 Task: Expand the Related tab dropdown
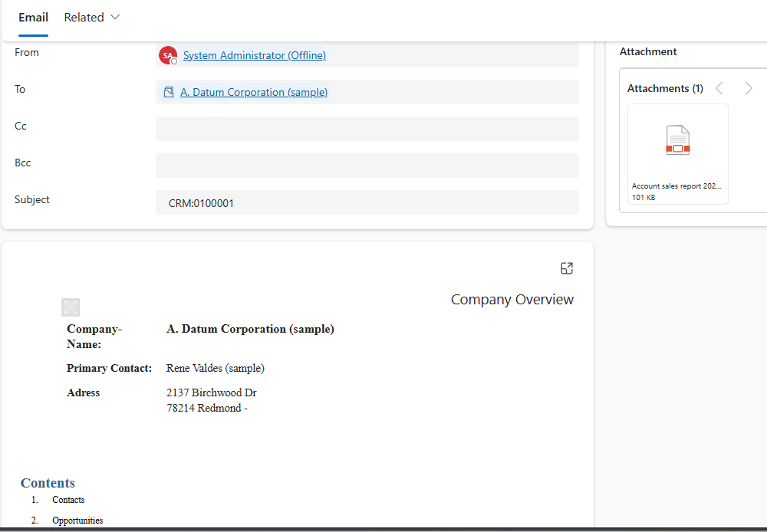click(92, 18)
